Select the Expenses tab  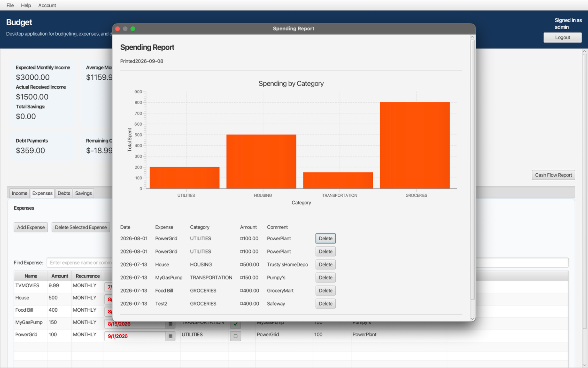tap(42, 193)
